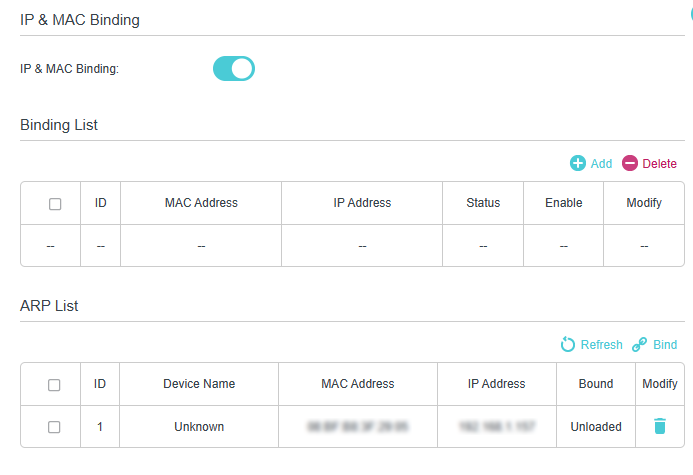Click the chain-link Bind icon
Screen dimensions: 693x475
(x=640, y=344)
